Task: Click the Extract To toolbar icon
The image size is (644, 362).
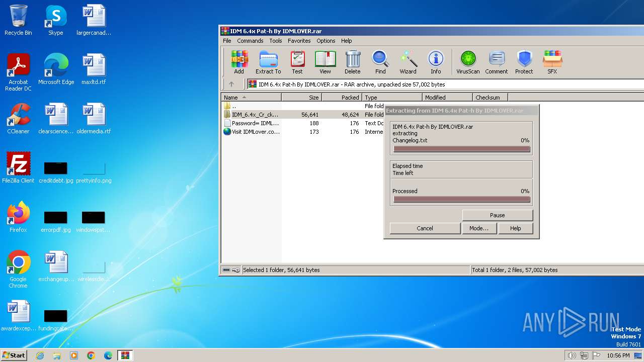Action: [268, 62]
